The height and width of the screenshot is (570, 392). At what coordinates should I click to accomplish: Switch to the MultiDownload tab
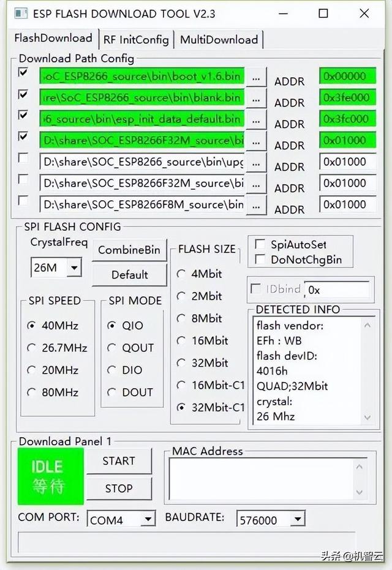219,40
